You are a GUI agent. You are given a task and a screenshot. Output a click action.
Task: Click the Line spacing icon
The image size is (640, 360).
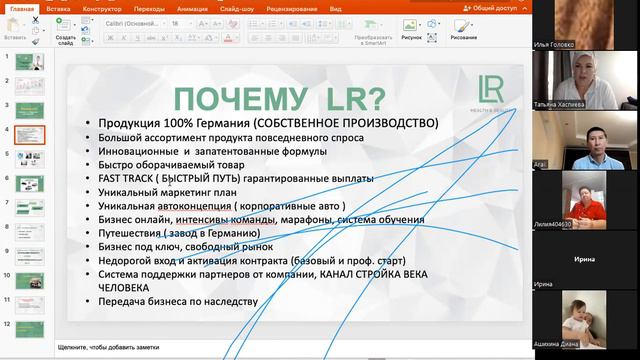coord(322,24)
